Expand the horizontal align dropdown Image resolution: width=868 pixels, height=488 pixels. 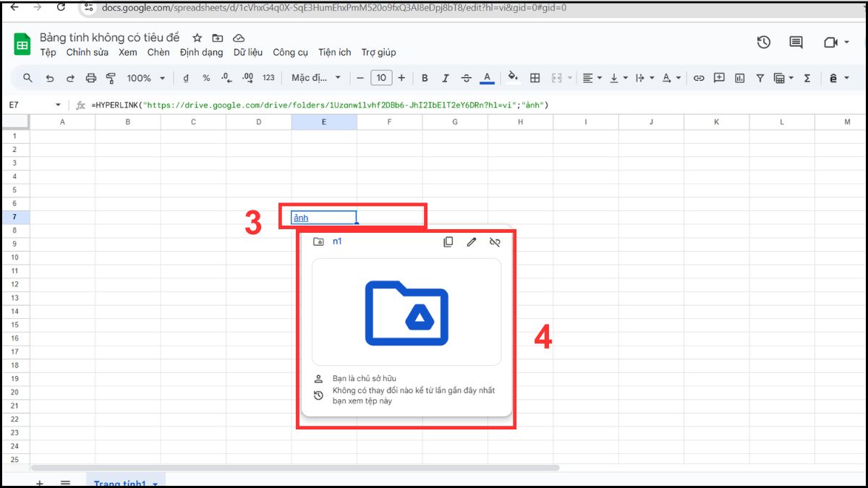pyautogui.click(x=600, y=78)
